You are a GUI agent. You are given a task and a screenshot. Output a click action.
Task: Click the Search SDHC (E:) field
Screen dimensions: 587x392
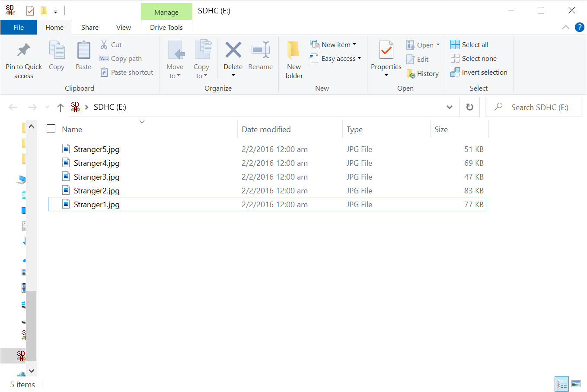539,107
